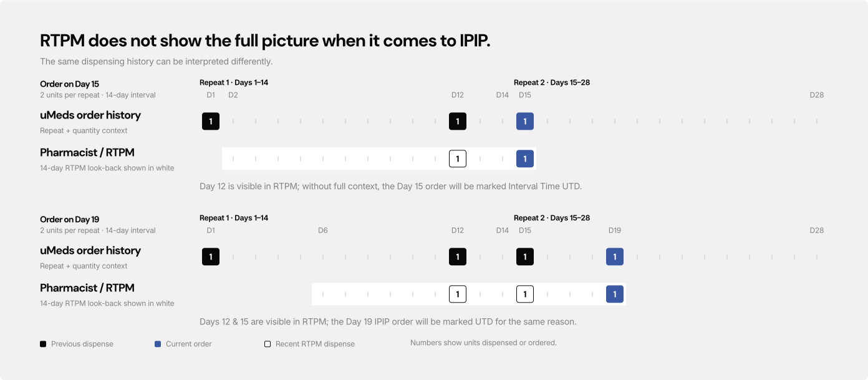868x380 pixels.
Task: Click the D28 label in the first timeline
Action: (817, 95)
